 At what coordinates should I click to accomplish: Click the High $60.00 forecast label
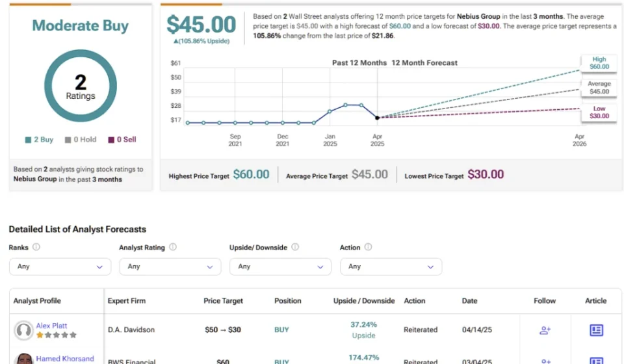[599, 63]
